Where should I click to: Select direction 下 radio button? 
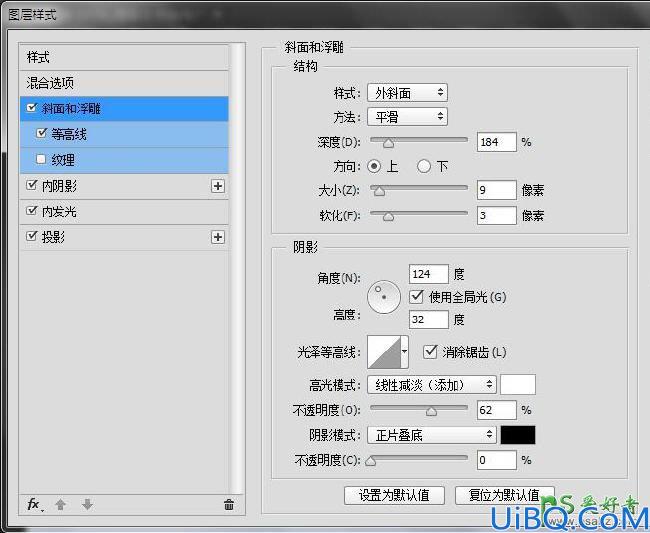click(424, 167)
